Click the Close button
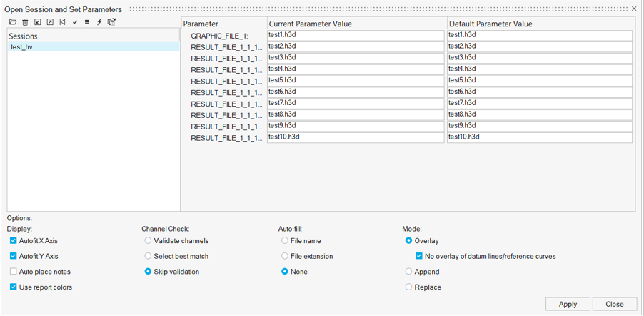Viewport: 644px width, 316px height. 614,304
